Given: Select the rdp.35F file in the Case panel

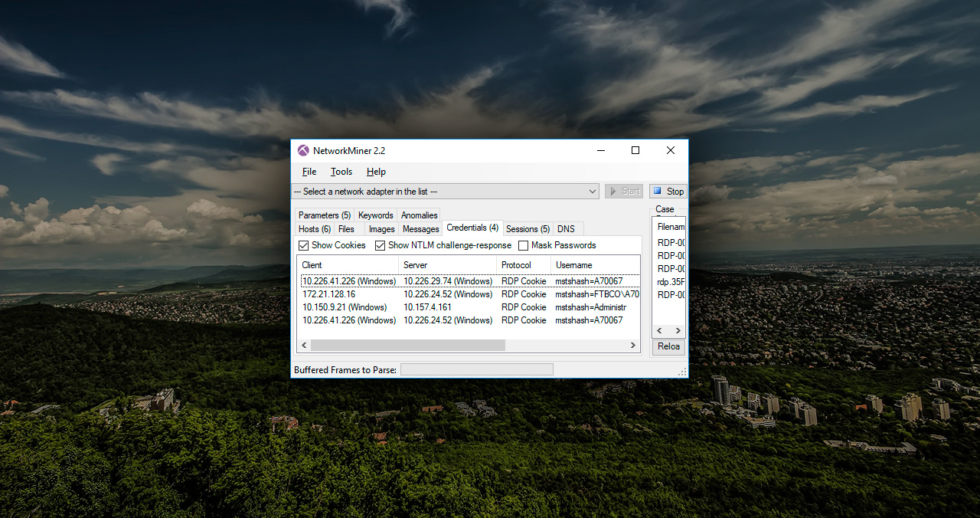Looking at the screenshot, I should click(668, 281).
